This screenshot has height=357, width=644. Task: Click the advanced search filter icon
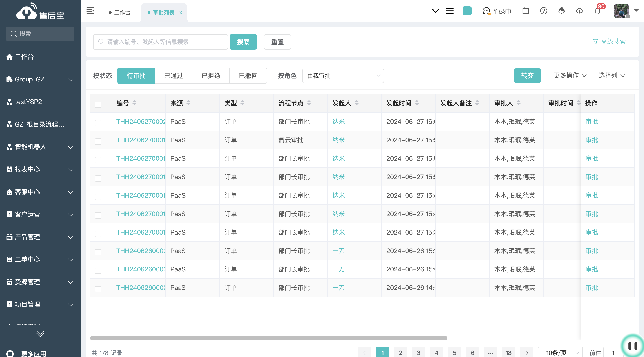click(595, 41)
